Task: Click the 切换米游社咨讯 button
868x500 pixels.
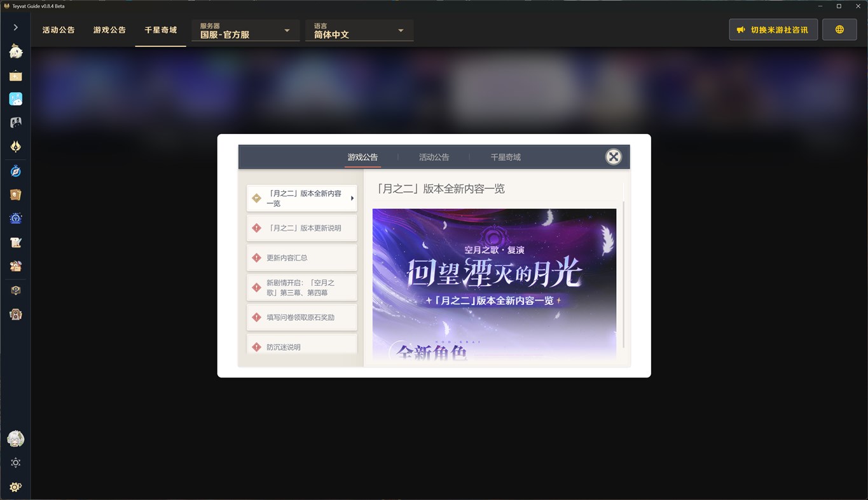Action: coord(773,29)
